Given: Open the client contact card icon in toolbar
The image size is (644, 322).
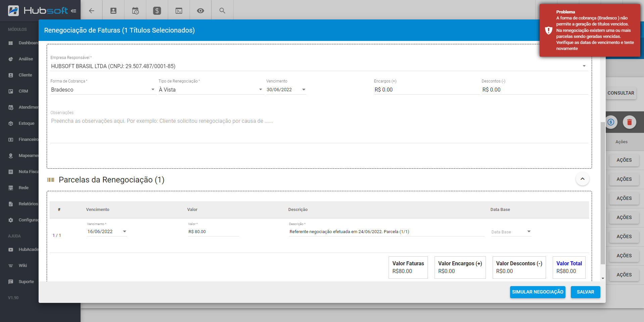Looking at the screenshot, I should [113, 11].
